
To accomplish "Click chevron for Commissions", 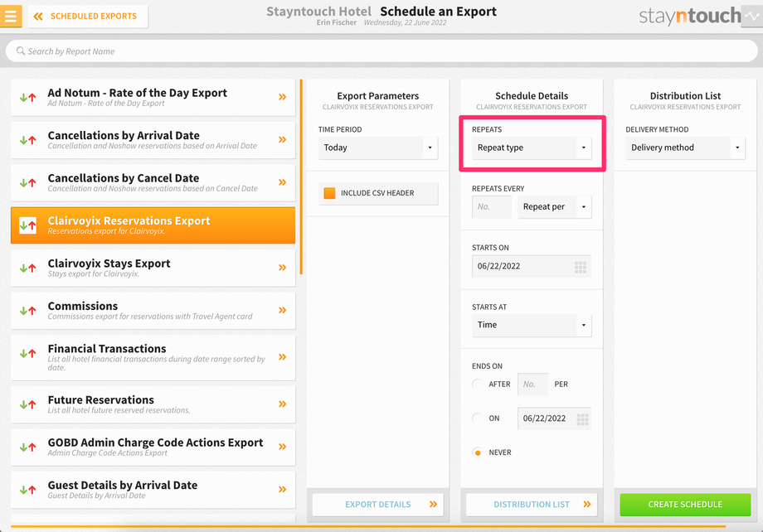I will pyautogui.click(x=282, y=310).
